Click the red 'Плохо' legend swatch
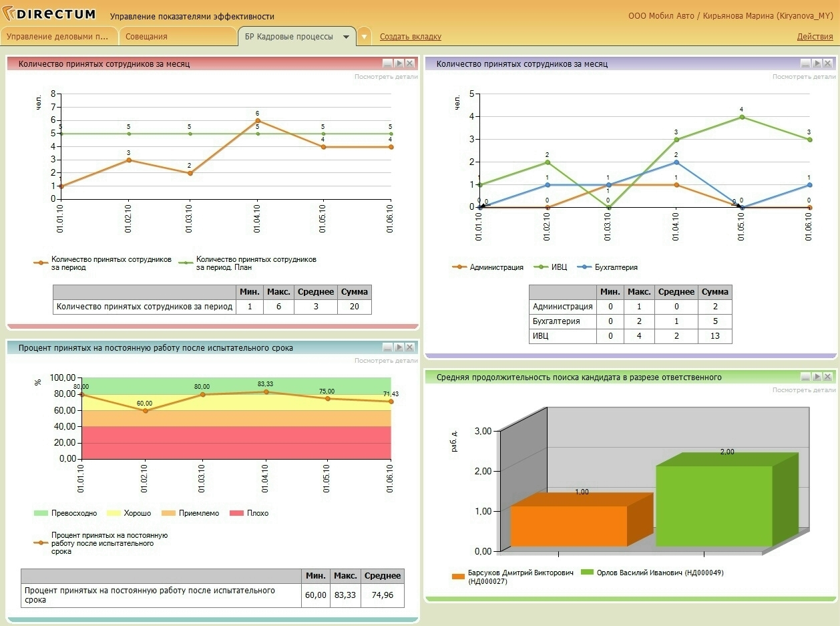This screenshot has width=840, height=626. [x=236, y=513]
